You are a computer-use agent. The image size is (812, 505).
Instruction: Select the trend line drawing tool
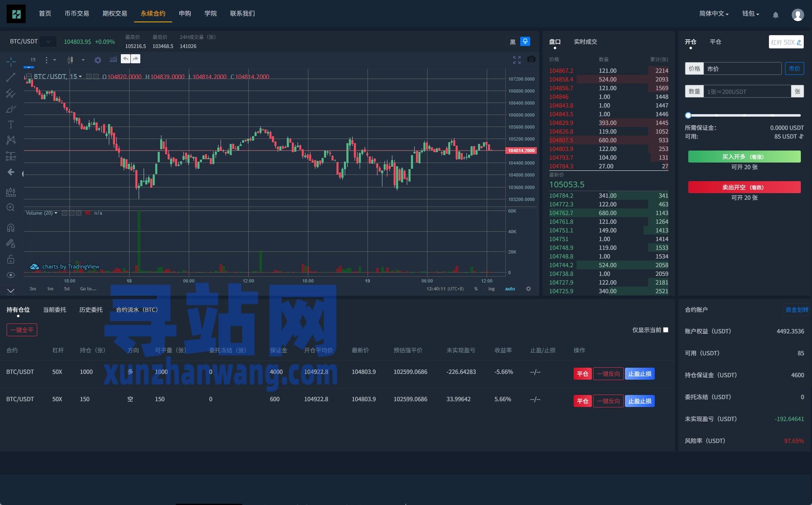pos(11,77)
